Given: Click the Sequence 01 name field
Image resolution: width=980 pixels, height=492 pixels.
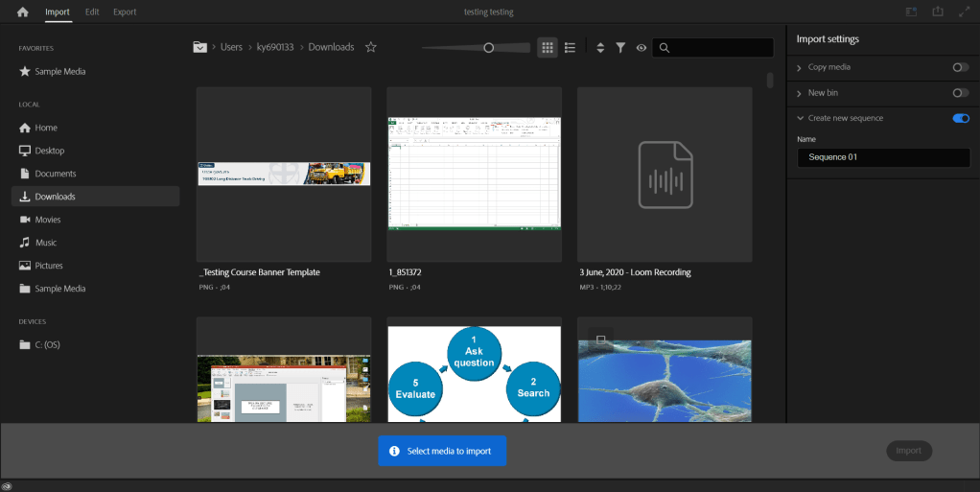Looking at the screenshot, I should point(883,157).
